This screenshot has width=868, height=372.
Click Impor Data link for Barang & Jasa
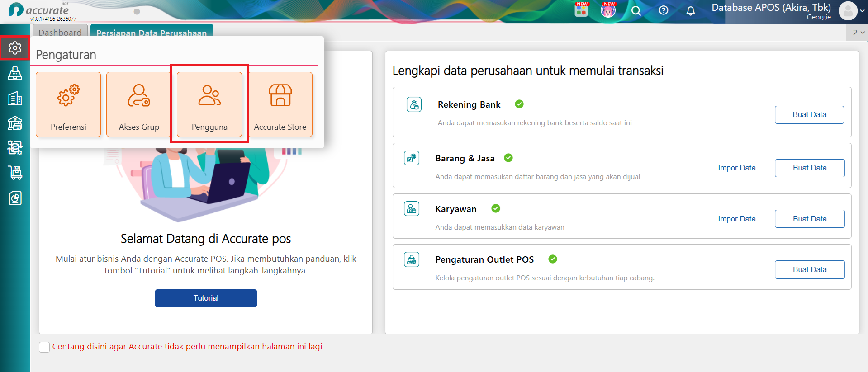737,168
